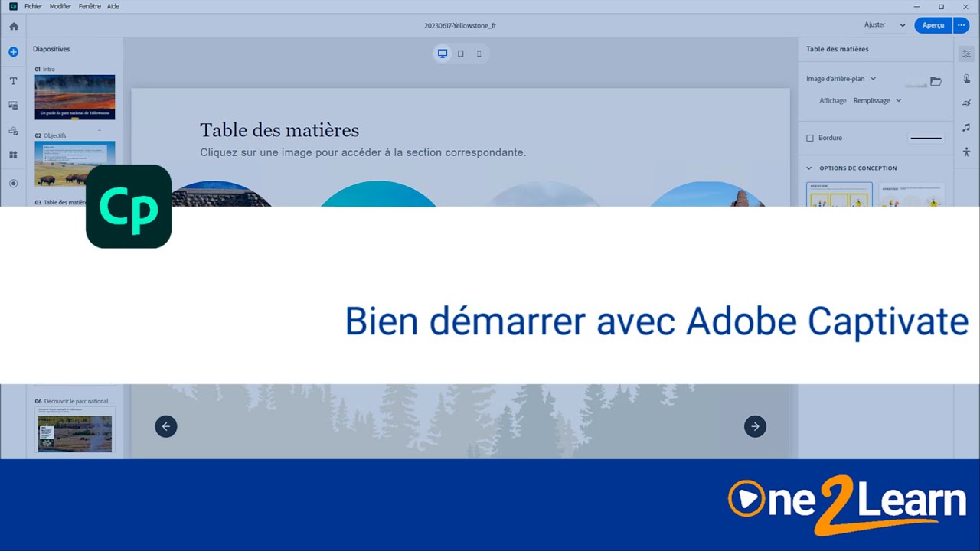This screenshot has height=551, width=980.
Task: Click the Diapositives panel heading
Action: pyautogui.click(x=51, y=49)
